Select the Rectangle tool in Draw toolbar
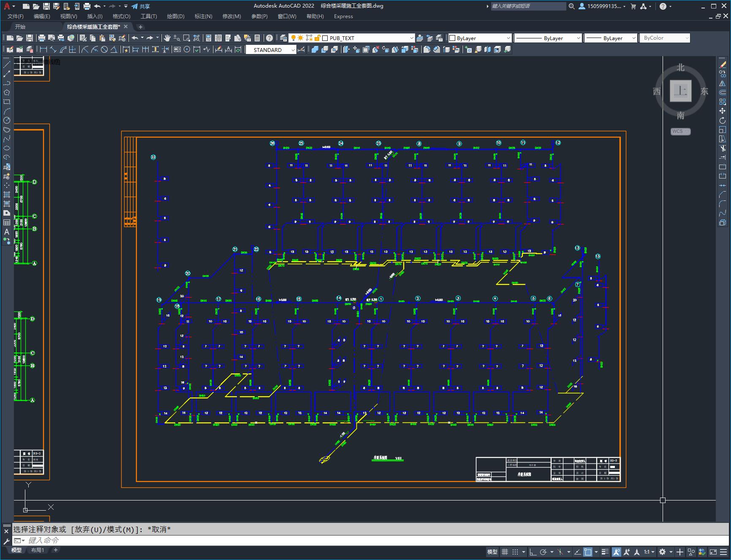The image size is (731, 560). point(7,102)
